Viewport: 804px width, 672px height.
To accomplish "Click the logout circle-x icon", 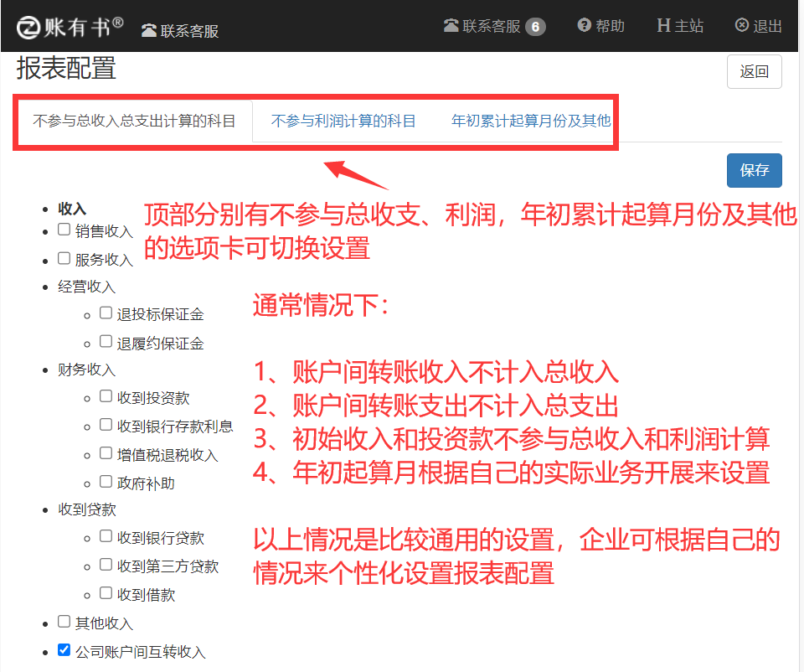I will point(741,26).
